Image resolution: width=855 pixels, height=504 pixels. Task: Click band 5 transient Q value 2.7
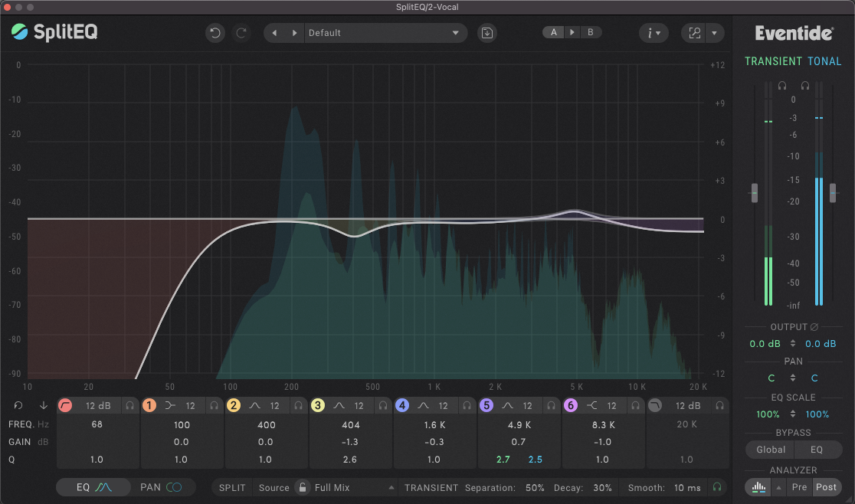pos(503,460)
